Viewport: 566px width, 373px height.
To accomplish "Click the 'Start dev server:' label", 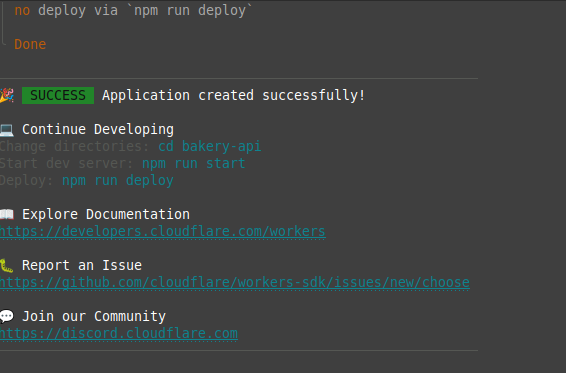I will coord(67,163).
